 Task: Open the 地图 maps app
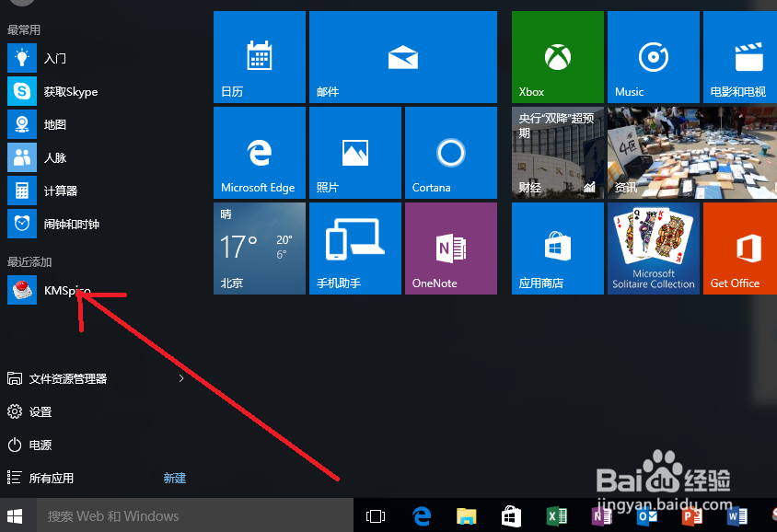97,124
